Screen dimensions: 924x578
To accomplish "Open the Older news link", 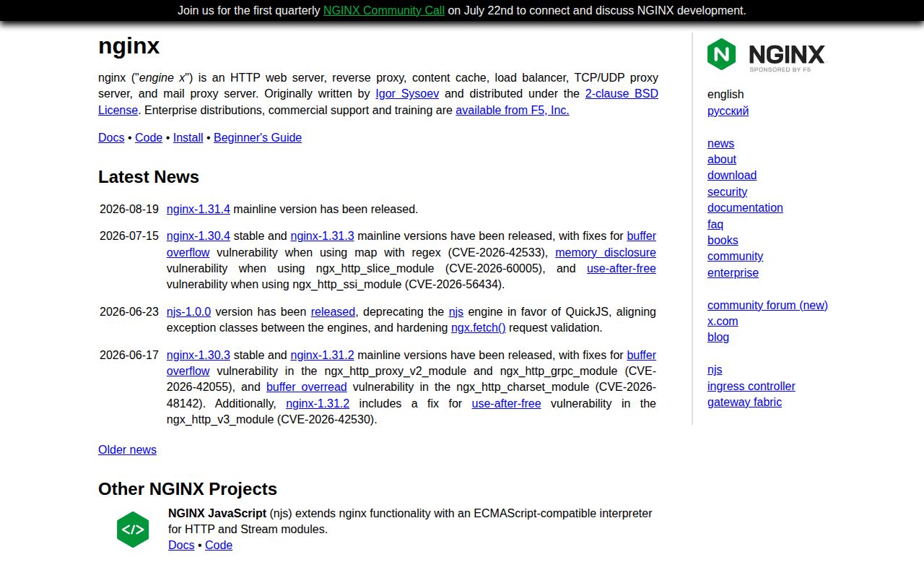I will tap(127, 450).
